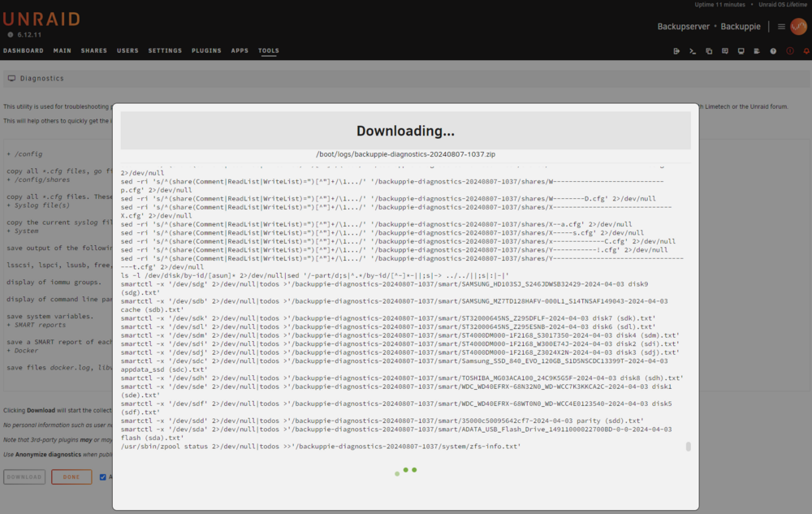Click the Feedback icon in the top bar
Screen dimensions: 812x514
(725, 51)
